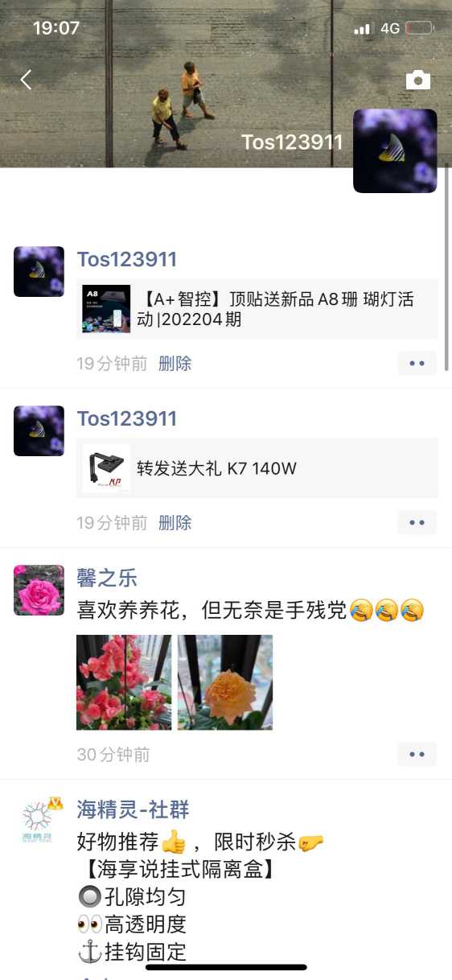Tap the Tos123911 name on the first post
Screen dimensions: 452x980
coord(127,260)
